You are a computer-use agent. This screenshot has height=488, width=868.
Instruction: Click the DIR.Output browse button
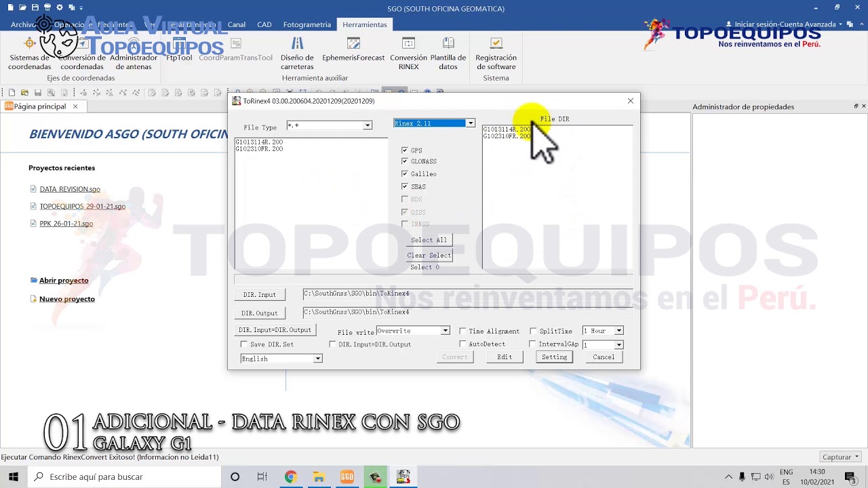coord(260,313)
